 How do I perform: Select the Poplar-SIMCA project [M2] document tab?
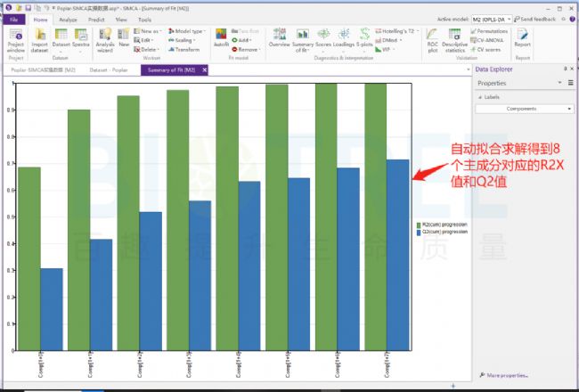pos(44,69)
